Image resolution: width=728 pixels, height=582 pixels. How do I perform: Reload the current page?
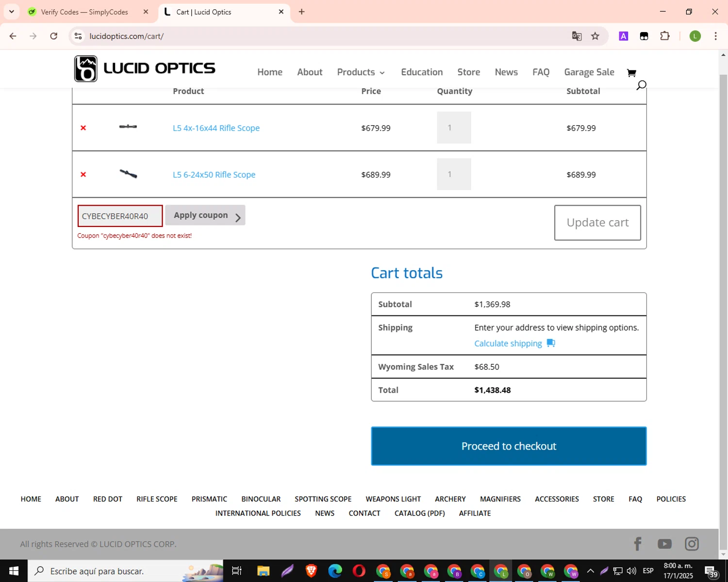[x=54, y=36]
